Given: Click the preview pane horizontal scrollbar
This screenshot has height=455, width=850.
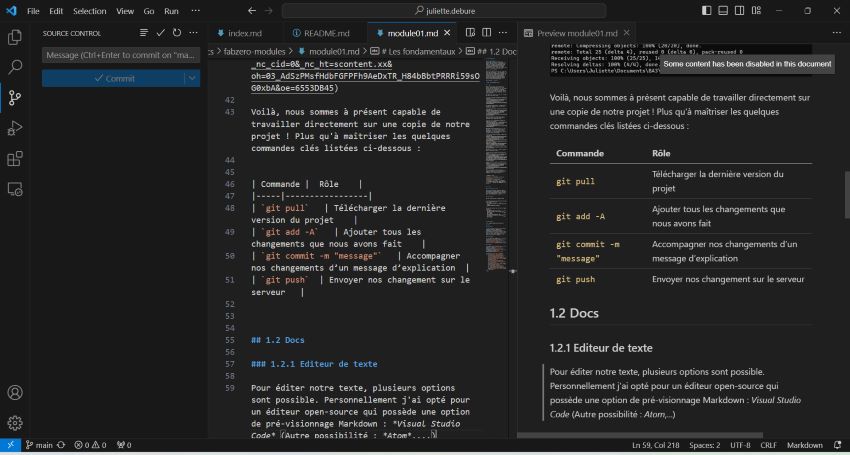Looking at the screenshot, I should (x=640, y=435).
